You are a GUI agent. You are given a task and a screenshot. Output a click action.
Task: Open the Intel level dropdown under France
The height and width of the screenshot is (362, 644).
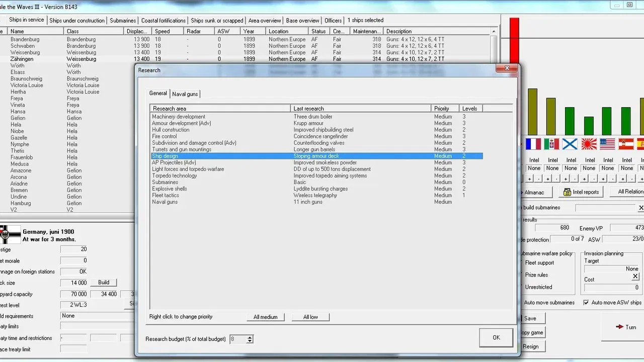(x=533, y=168)
